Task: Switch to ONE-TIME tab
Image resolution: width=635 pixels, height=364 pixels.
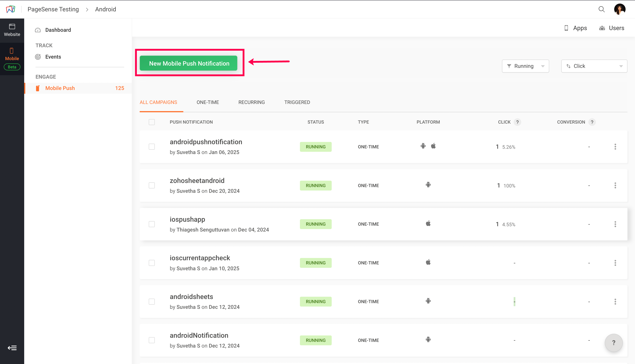Action: tap(208, 102)
